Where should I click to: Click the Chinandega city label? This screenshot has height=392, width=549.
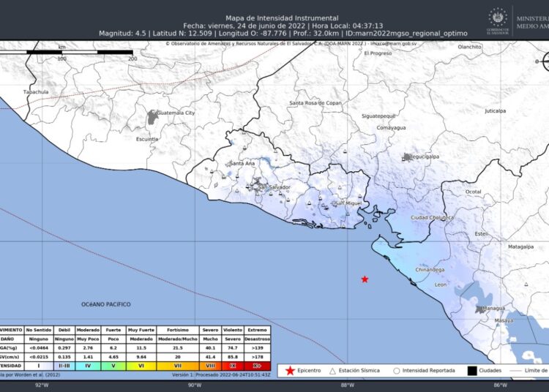pos(430,270)
